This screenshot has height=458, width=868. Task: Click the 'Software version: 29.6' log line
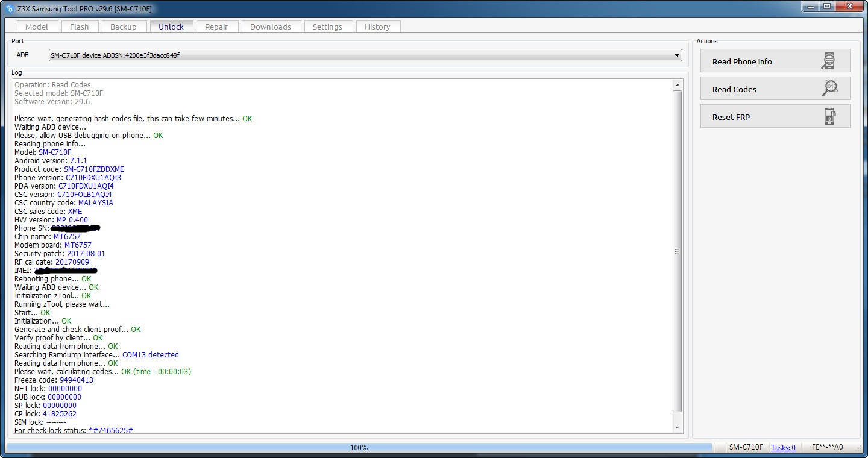tap(52, 102)
